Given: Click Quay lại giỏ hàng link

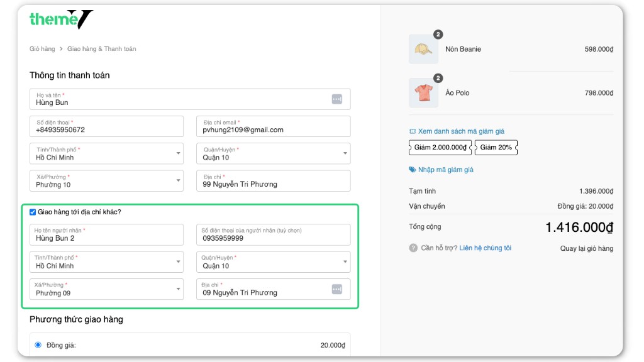Looking at the screenshot, I should 586,248.
